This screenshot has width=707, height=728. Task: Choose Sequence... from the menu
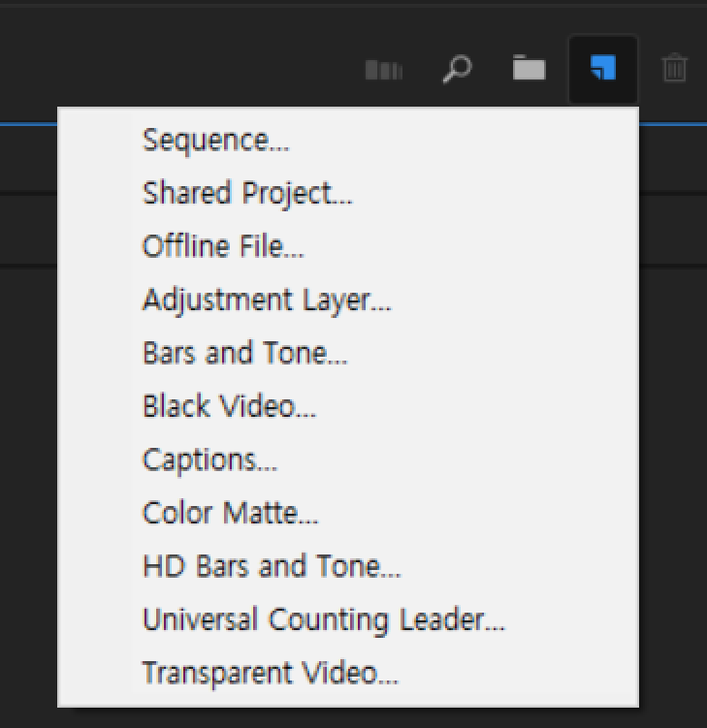[x=348, y=141]
